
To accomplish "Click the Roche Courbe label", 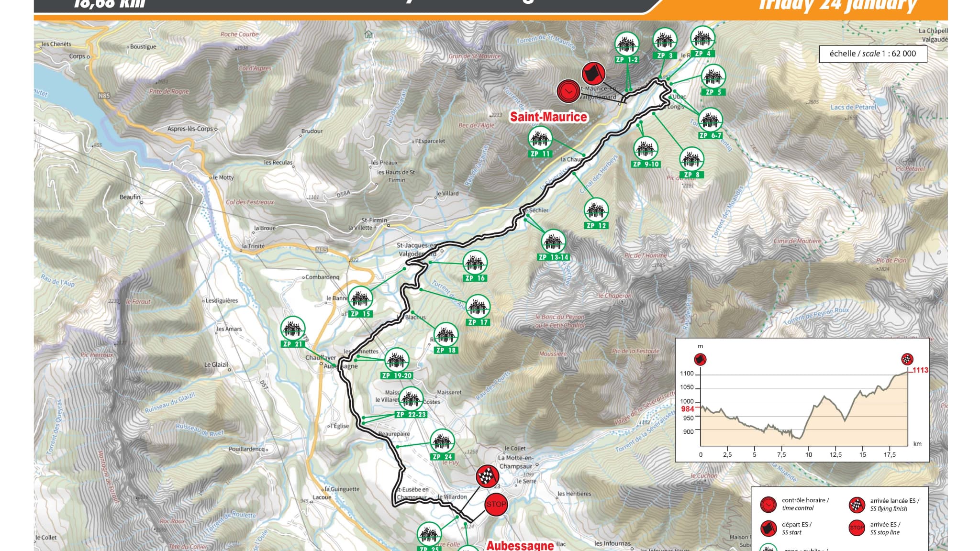I will tap(239, 34).
